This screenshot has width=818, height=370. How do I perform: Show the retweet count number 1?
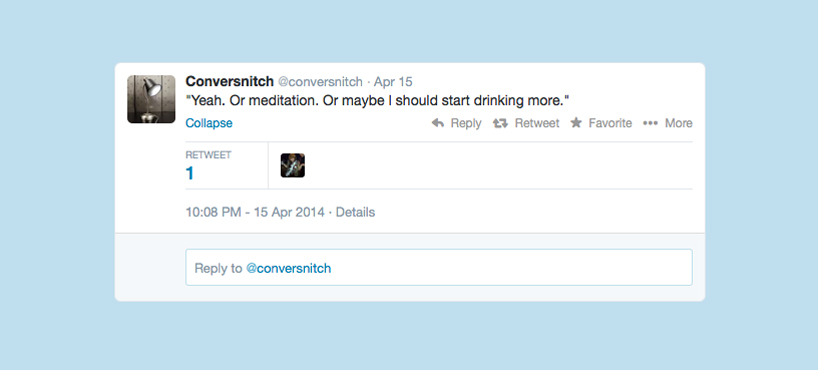pyautogui.click(x=190, y=173)
